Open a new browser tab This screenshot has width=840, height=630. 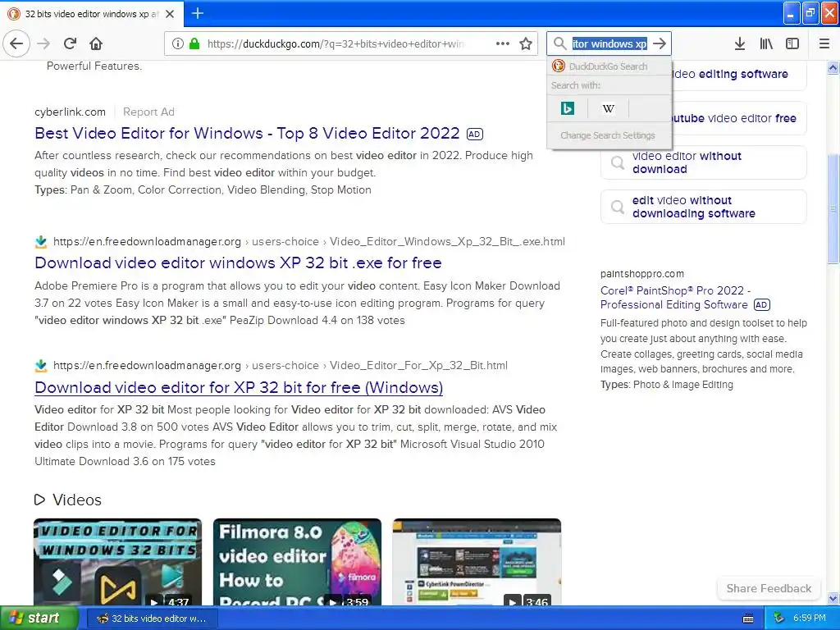click(198, 13)
